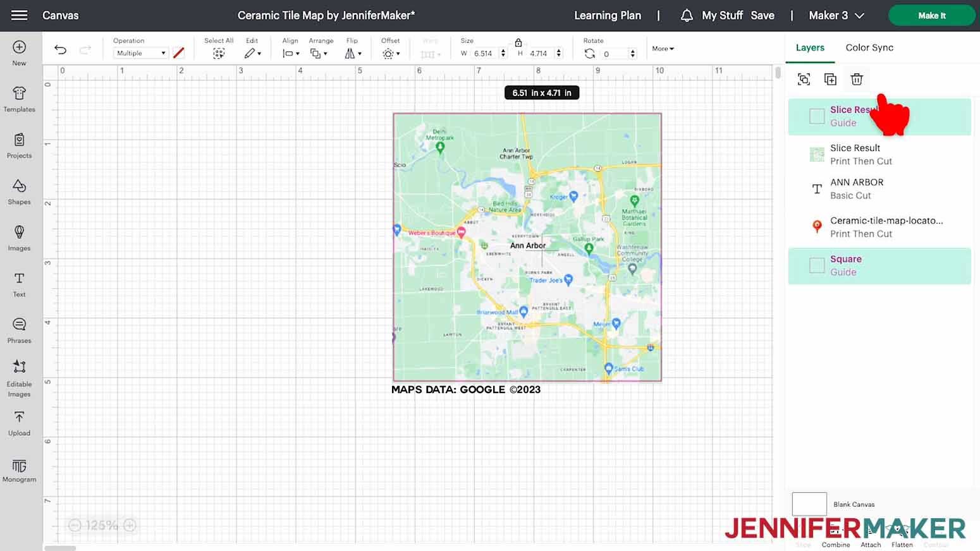
Task: Redo the last undone action
Action: pos(85,49)
